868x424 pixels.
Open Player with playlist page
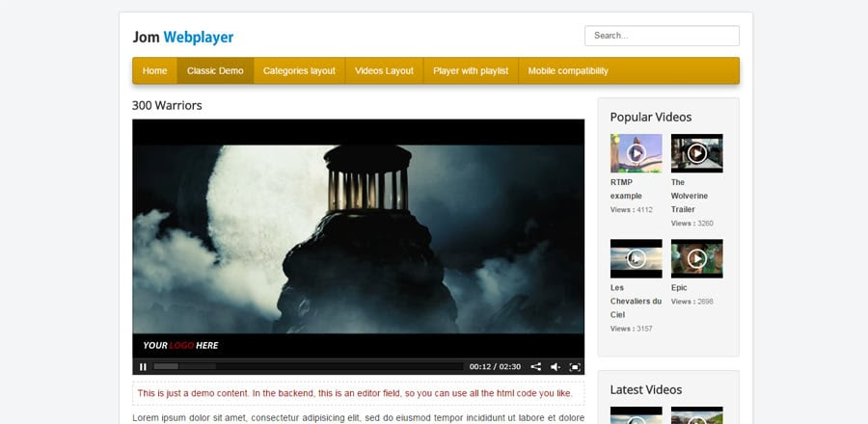pyautogui.click(x=471, y=70)
